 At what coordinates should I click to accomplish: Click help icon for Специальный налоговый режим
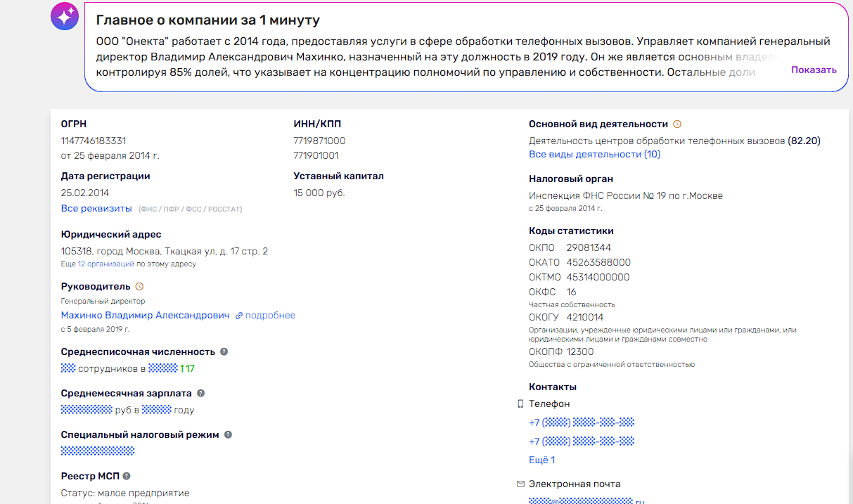(228, 435)
